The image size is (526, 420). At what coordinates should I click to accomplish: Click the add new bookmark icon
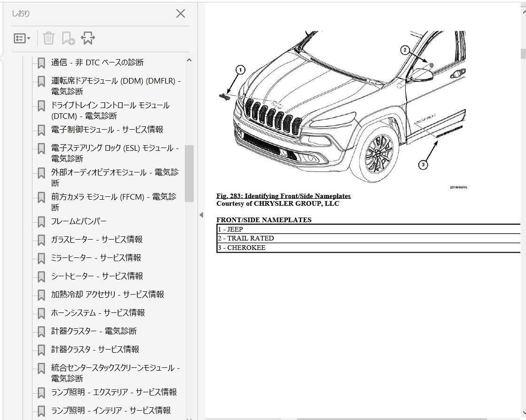(68, 39)
